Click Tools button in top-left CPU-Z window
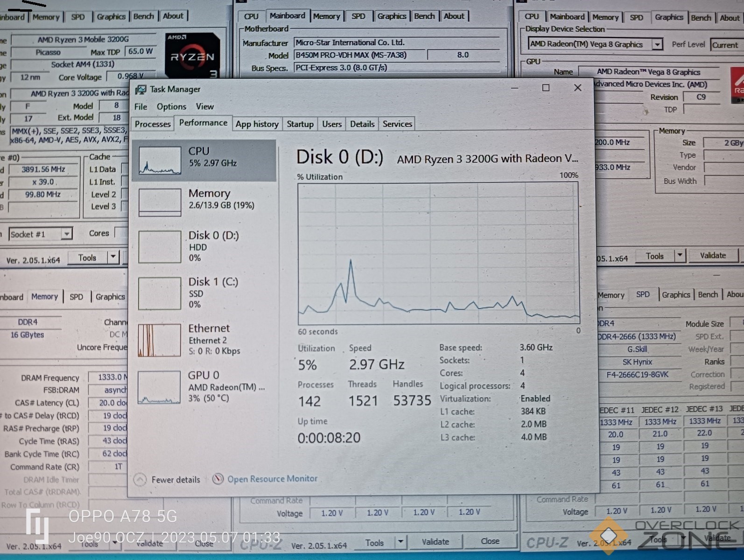This screenshot has width=744, height=560. pos(87,258)
